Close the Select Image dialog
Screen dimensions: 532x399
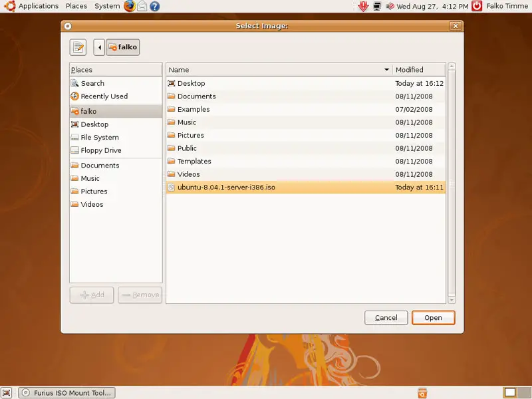click(x=456, y=26)
